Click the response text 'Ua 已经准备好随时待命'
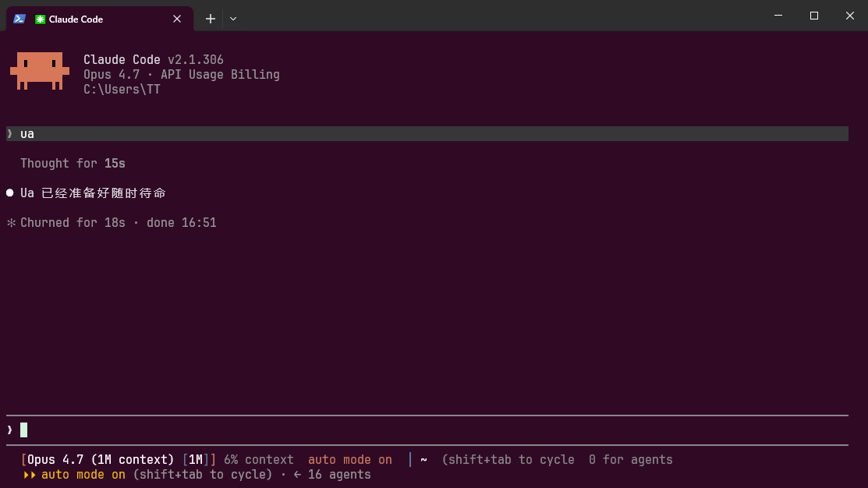Viewport: 868px width, 488px height. [93, 193]
